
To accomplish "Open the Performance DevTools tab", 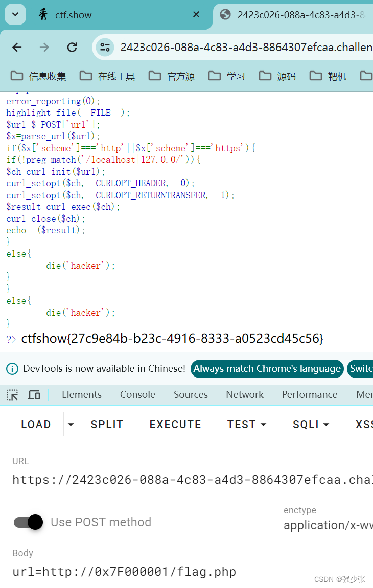I will point(310,395).
